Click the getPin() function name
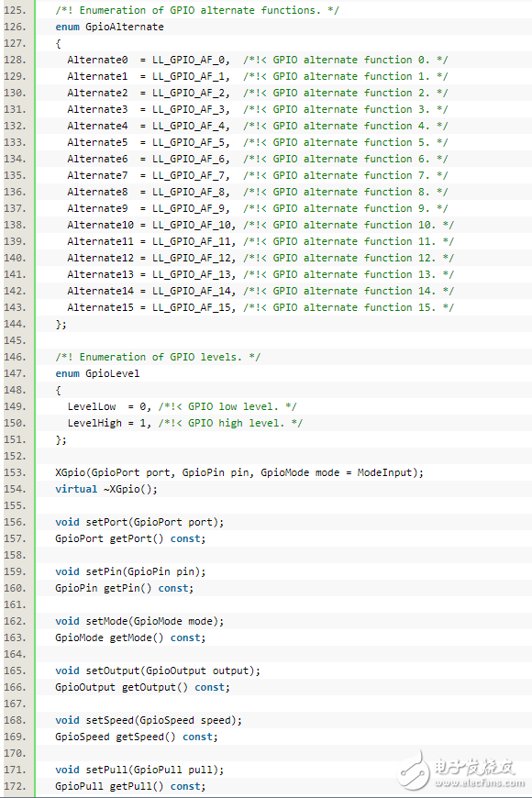This screenshot has height=798, width=532. coord(127,588)
